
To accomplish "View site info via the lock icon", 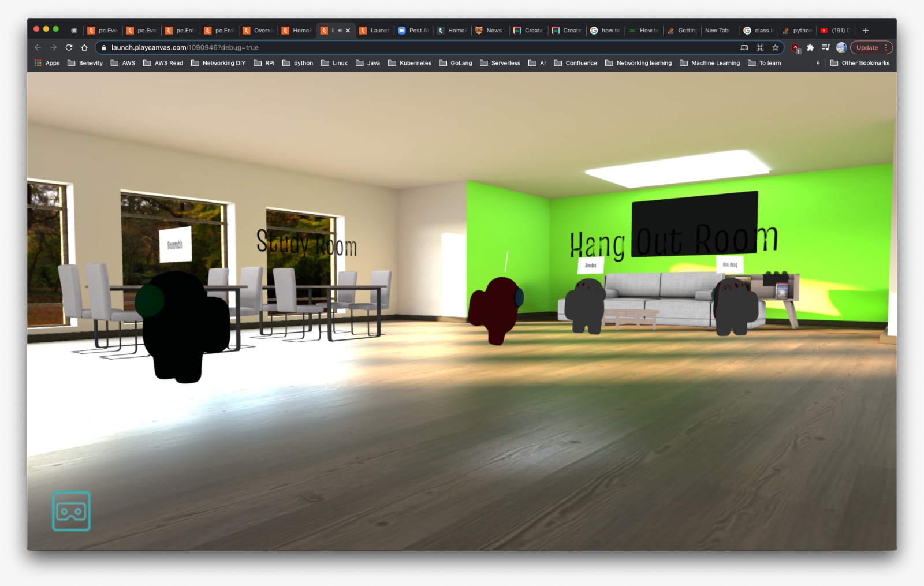I will coord(104,47).
